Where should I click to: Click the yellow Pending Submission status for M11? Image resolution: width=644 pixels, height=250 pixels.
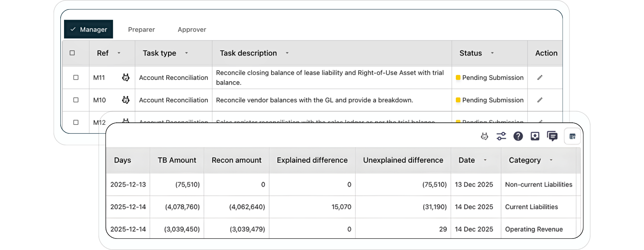pyautogui.click(x=489, y=78)
